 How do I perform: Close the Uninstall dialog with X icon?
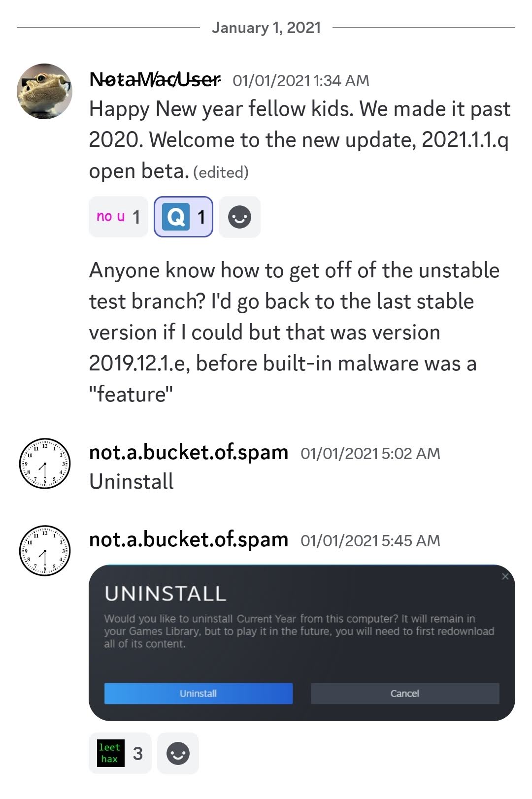point(505,576)
